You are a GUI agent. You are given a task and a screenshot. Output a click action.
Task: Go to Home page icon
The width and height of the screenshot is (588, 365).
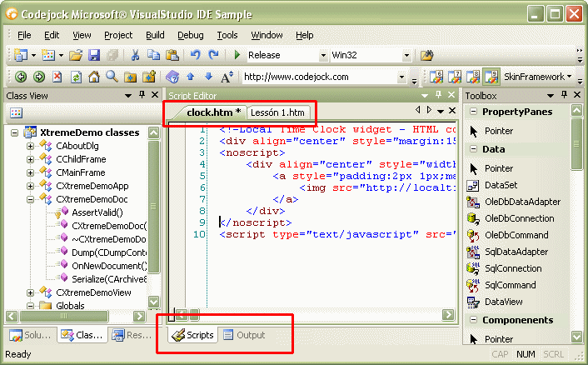pos(94,77)
